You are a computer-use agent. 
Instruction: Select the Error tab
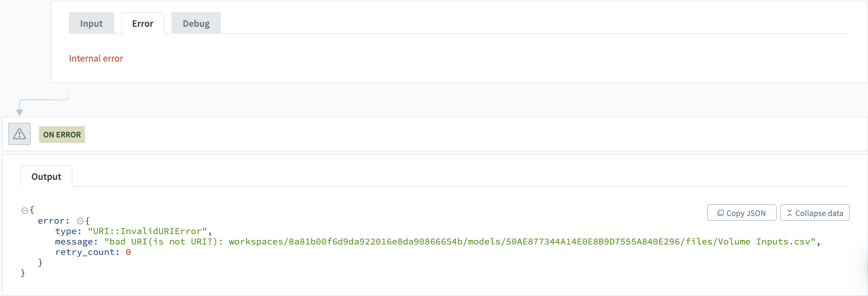tap(142, 23)
